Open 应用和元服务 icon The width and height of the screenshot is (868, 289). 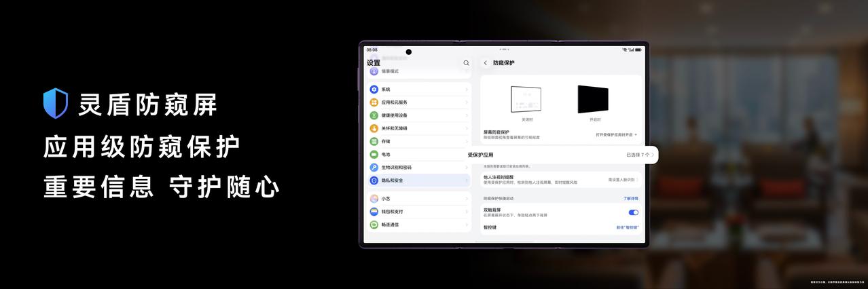pos(374,102)
